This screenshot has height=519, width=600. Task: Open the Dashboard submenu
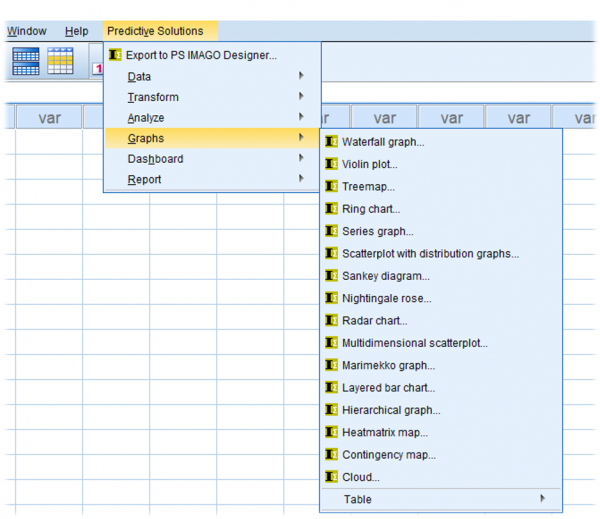155,159
